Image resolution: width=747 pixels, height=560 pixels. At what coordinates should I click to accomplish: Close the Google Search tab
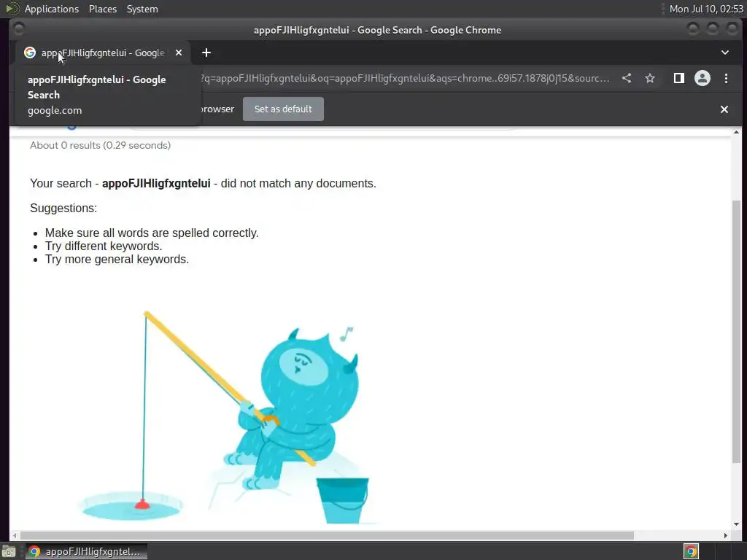pos(179,52)
